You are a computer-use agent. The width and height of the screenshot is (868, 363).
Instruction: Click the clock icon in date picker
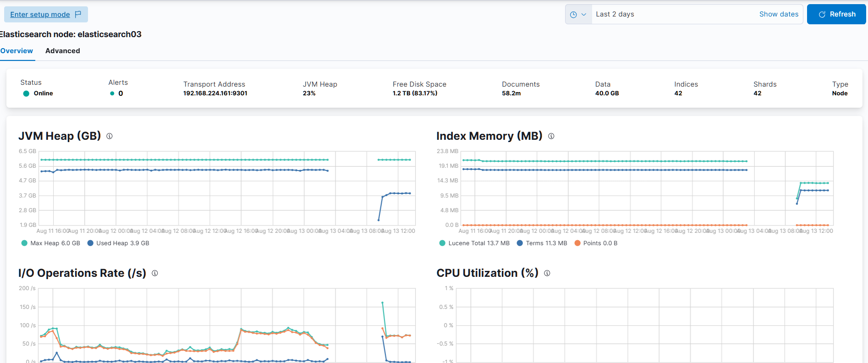(x=573, y=15)
